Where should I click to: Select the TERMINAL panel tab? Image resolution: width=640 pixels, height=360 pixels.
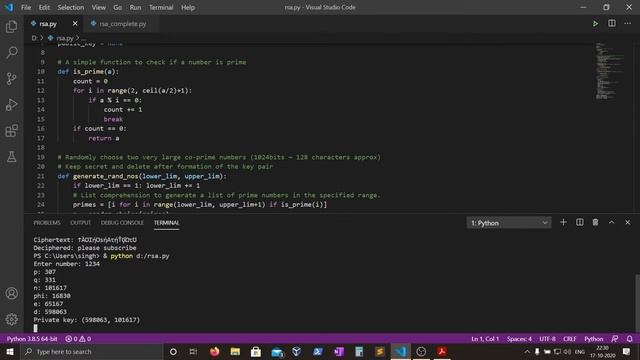click(x=167, y=222)
